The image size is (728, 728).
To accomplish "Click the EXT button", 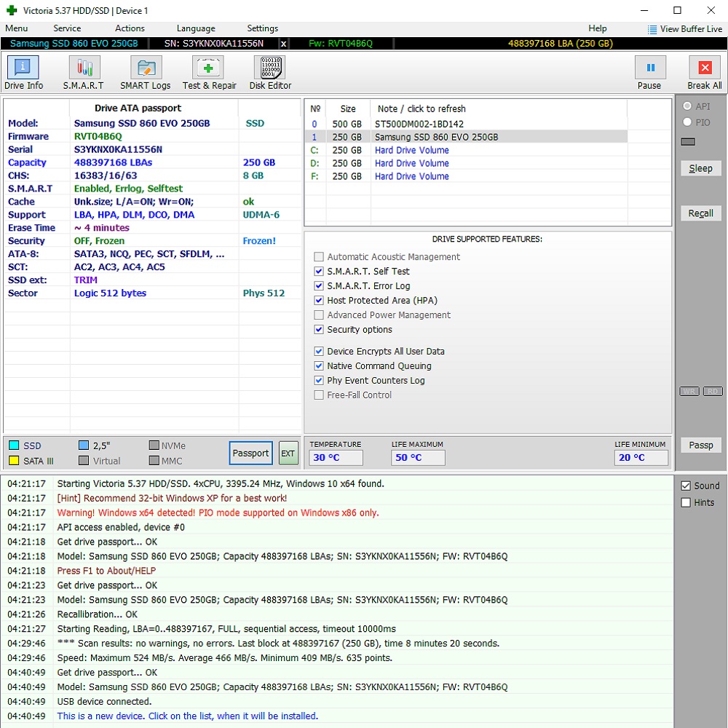I will pyautogui.click(x=288, y=453).
